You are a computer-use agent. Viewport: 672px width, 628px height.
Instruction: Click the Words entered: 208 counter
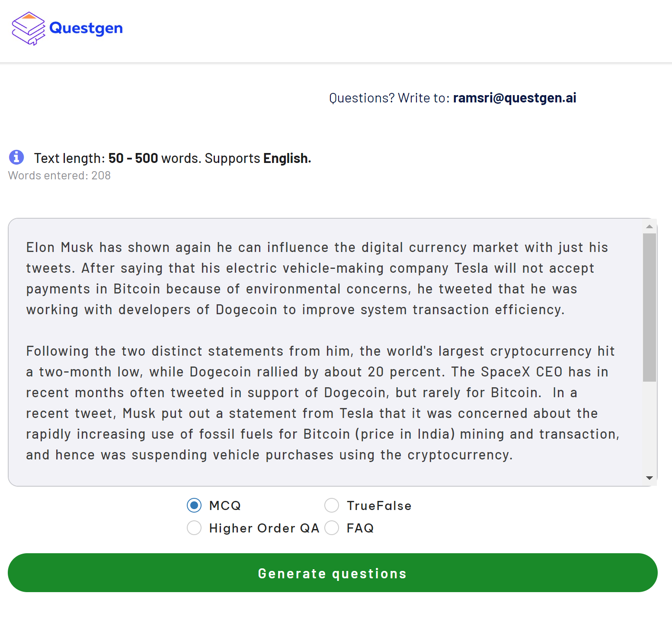pyautogui.click(x=60, y=175)
